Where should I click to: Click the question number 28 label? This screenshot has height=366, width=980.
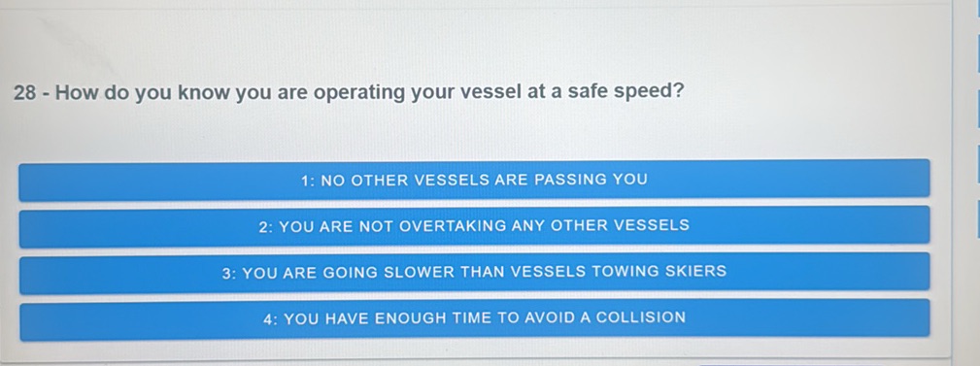(x=25, y=93)
